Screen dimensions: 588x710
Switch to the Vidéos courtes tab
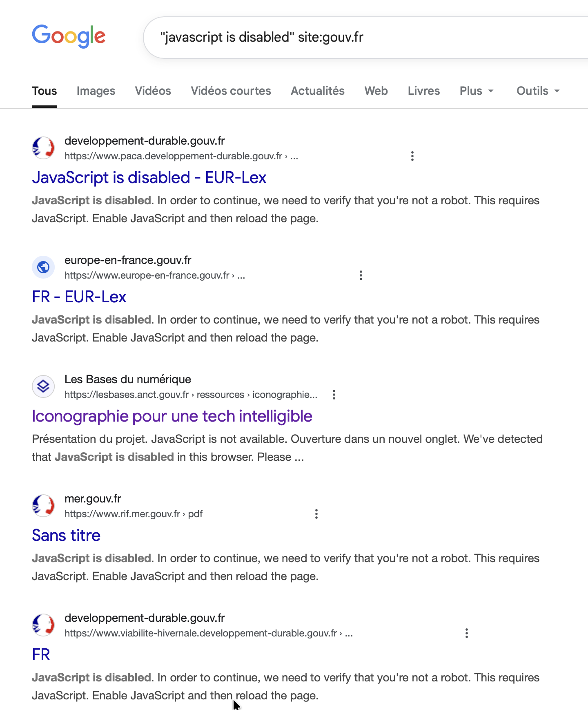point(231,91)
